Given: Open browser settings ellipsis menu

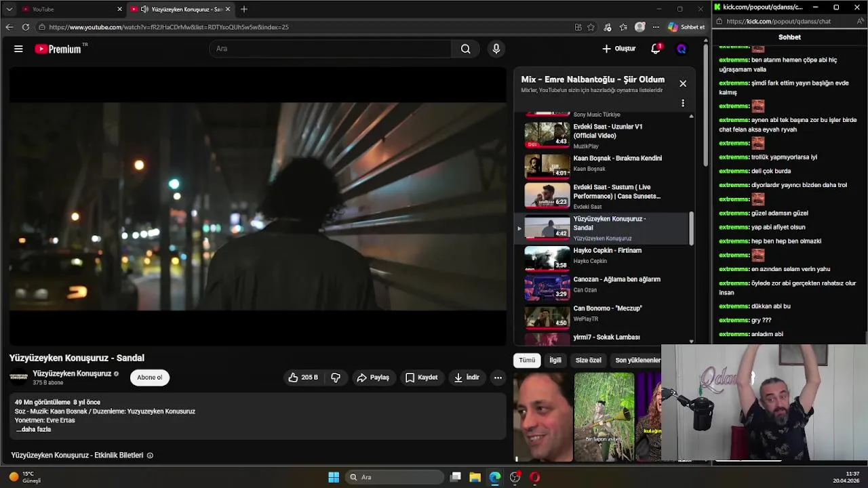Looking at the screenshot, I should tap(656, 27).
